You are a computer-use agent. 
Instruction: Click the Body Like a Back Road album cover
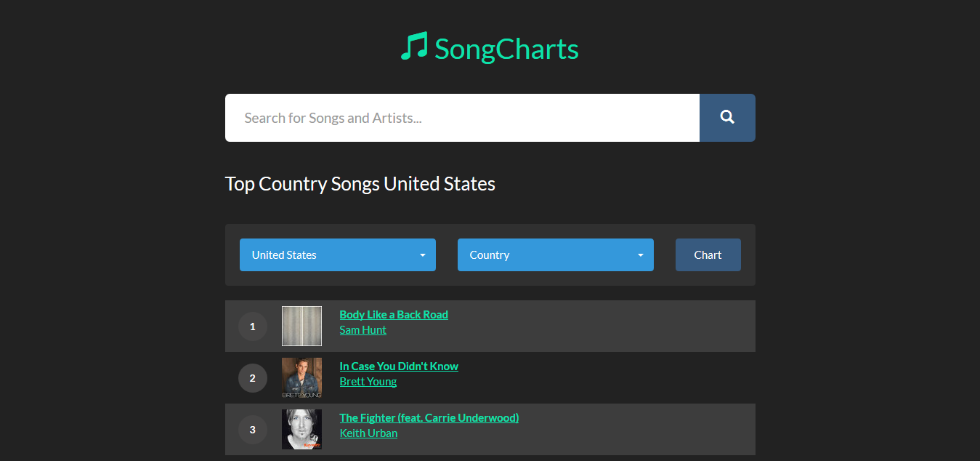click(x=301, y=326)
